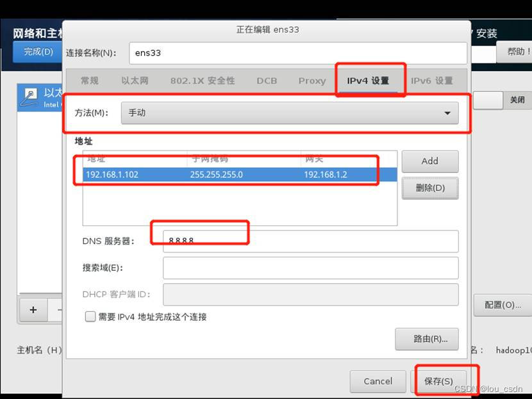Click the 删除(D) button

click(430, 188)
